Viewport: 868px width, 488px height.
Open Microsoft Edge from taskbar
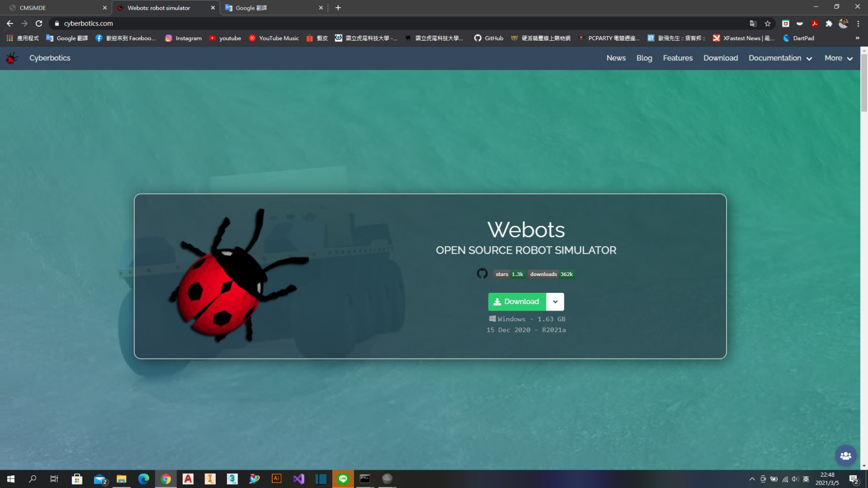pos(143,479)
